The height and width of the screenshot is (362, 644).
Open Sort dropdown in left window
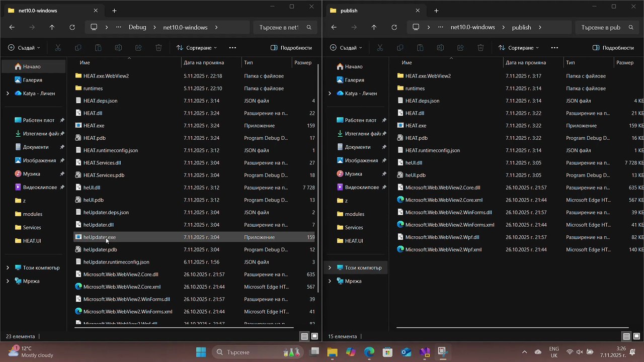[197, 48]
